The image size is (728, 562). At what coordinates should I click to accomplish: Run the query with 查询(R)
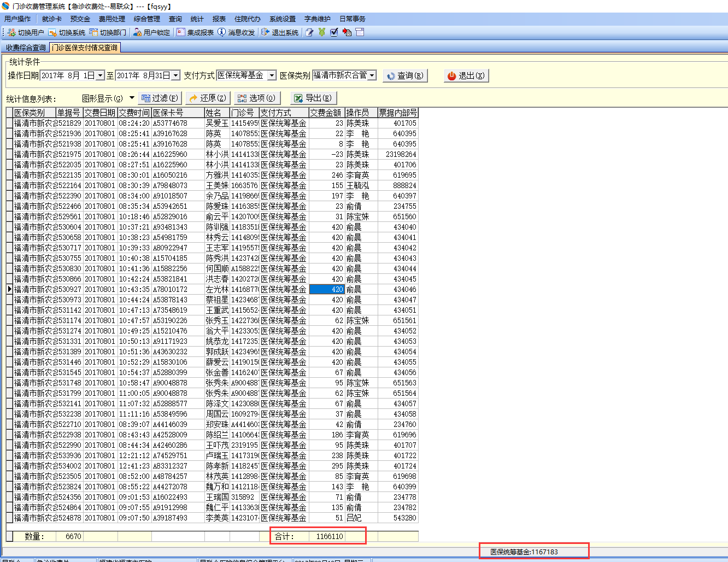pyautogui.click(x=405, y=76)
